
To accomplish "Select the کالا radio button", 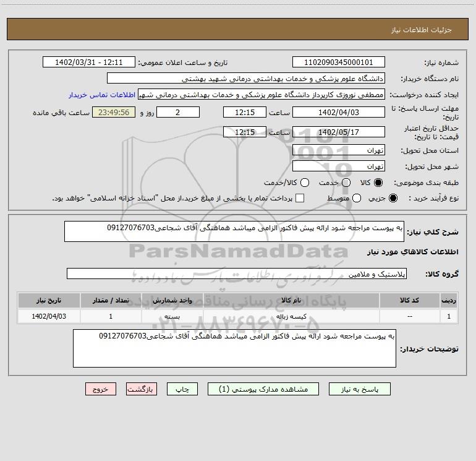I will [378, 183].
